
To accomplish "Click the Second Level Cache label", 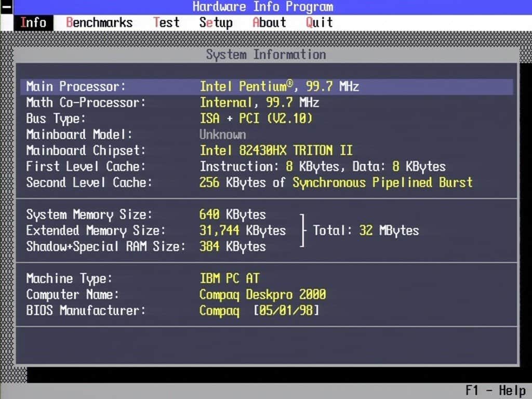I will 89,182.
